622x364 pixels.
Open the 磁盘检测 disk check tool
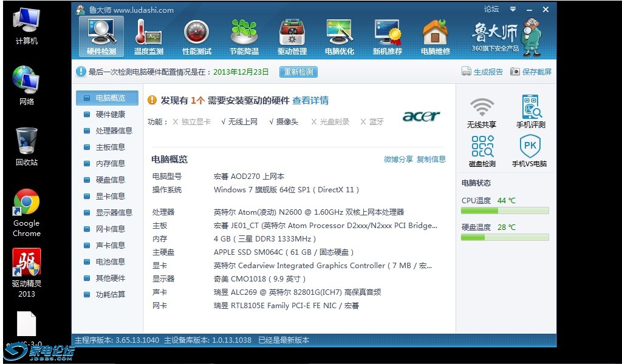tap(482, 151)
